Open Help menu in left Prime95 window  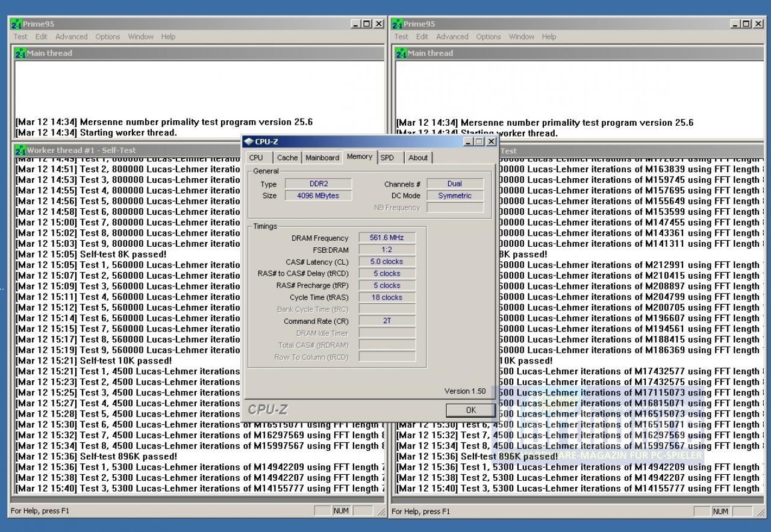(168, 37)
